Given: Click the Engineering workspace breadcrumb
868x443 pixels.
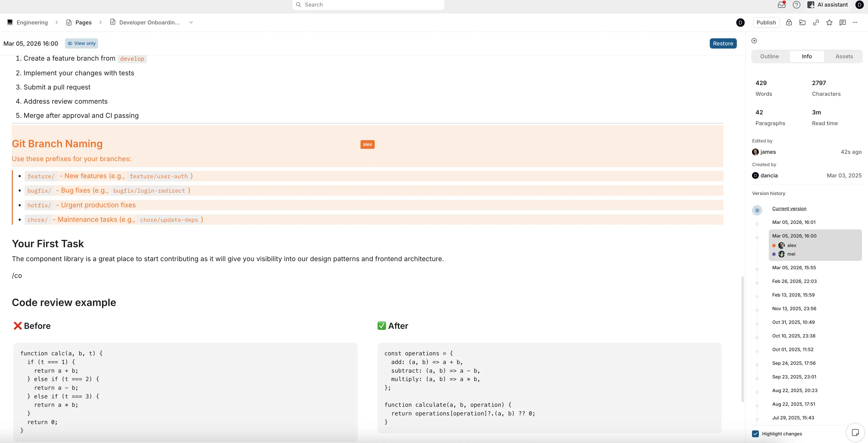Looking at the screenshot, I should pos(32,23).
